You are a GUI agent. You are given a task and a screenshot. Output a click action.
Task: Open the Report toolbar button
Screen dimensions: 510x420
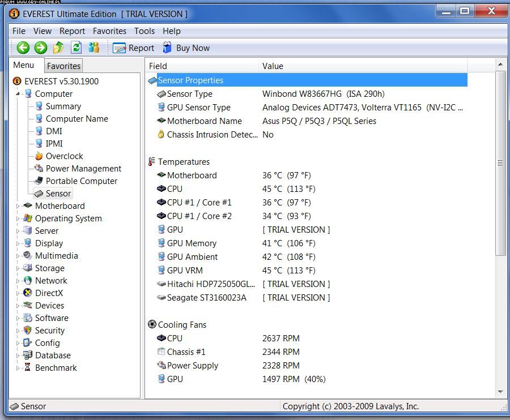point(133,48)
